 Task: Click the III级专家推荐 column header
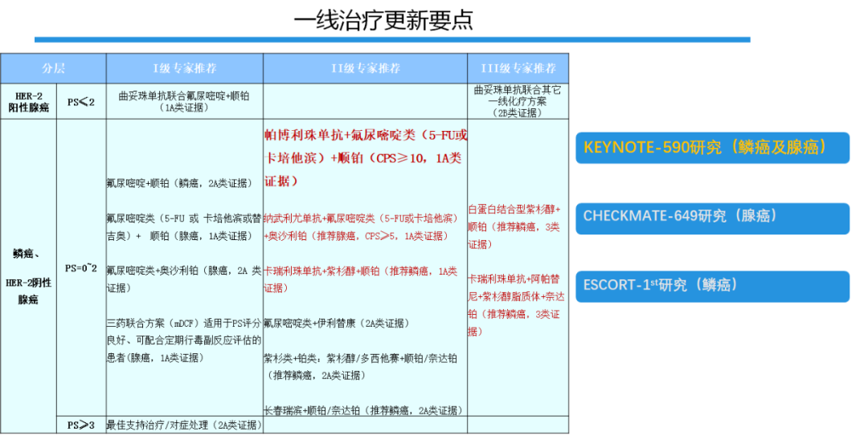518,68
